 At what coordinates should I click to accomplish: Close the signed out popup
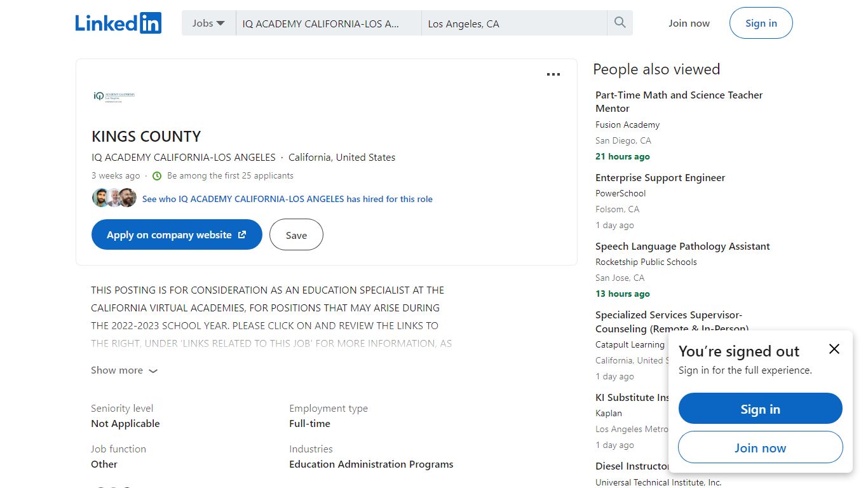(834, 349)
